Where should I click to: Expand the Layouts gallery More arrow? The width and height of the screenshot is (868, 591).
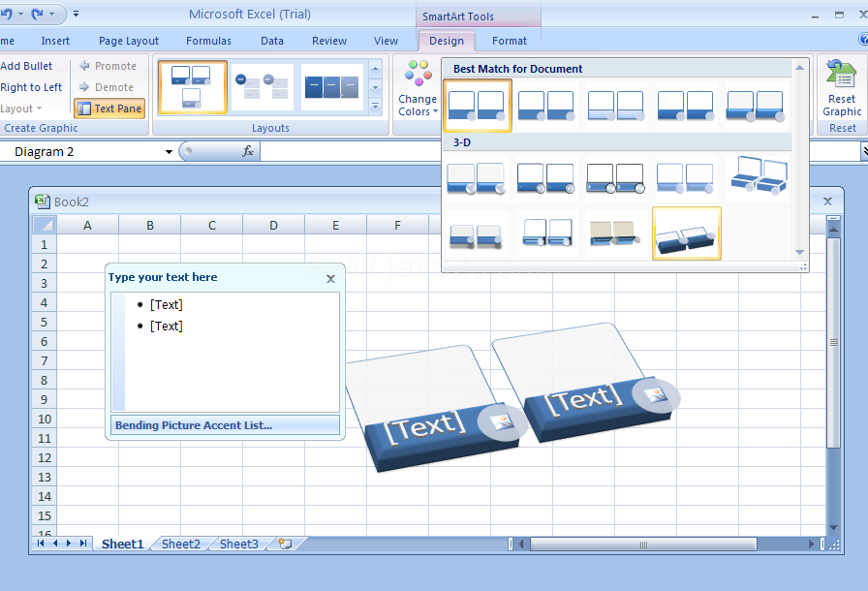point(375,106)
